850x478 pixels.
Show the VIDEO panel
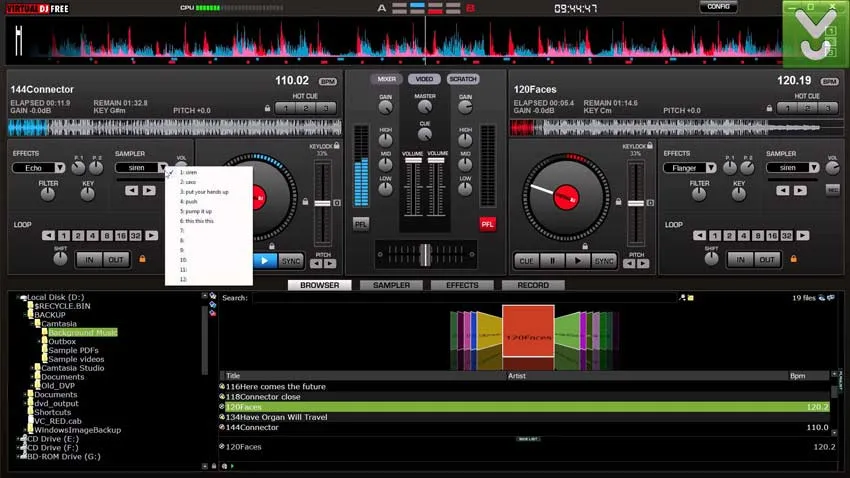tap(424, 79)
